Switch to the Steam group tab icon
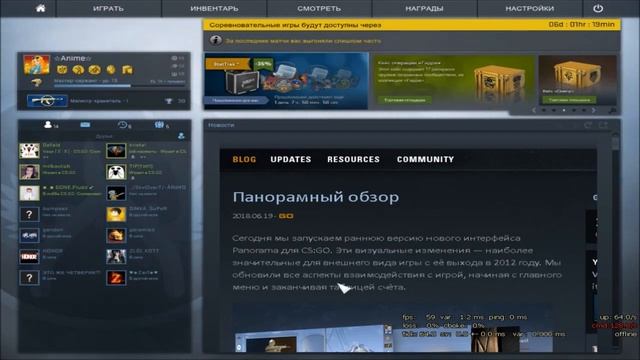This screenshot has width=640, height=360. click(x=159, y=124)
